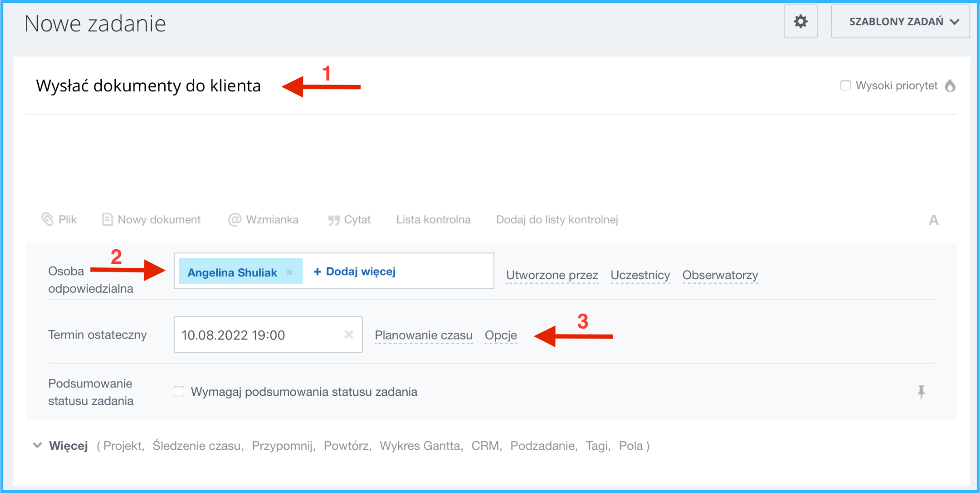Remove Angelina Shuliak from responsible persons
The image size is (980, 493).
pyautogui.click(x=290, y=272)
